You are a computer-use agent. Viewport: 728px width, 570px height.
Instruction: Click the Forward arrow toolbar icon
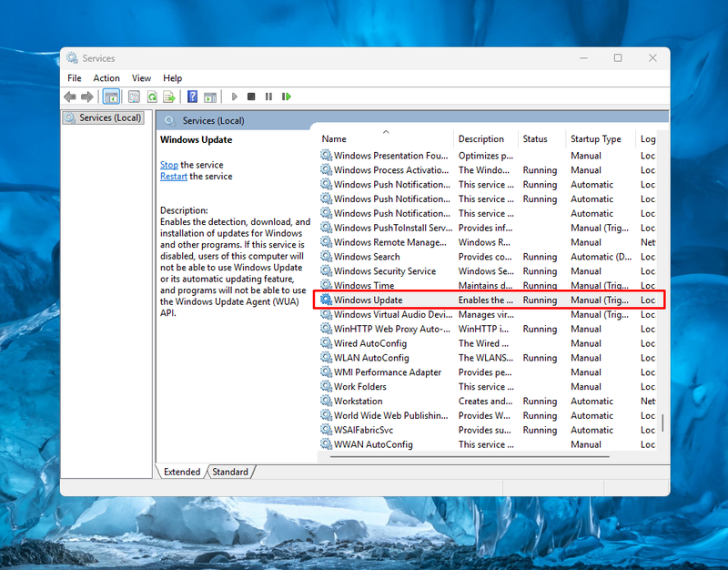86,97
